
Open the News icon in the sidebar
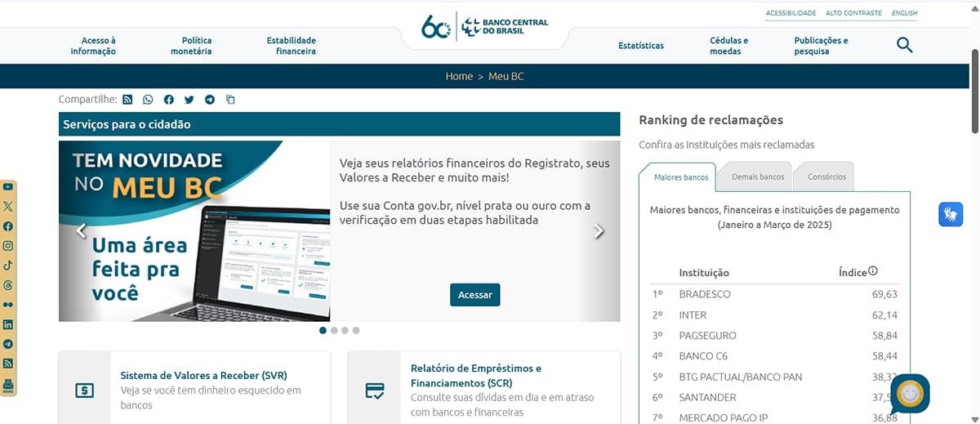(x=8, y=386)
